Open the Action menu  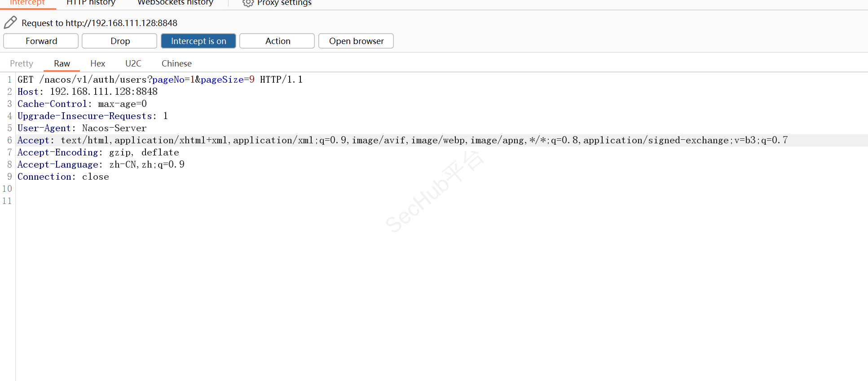click(x=278, y=41)
